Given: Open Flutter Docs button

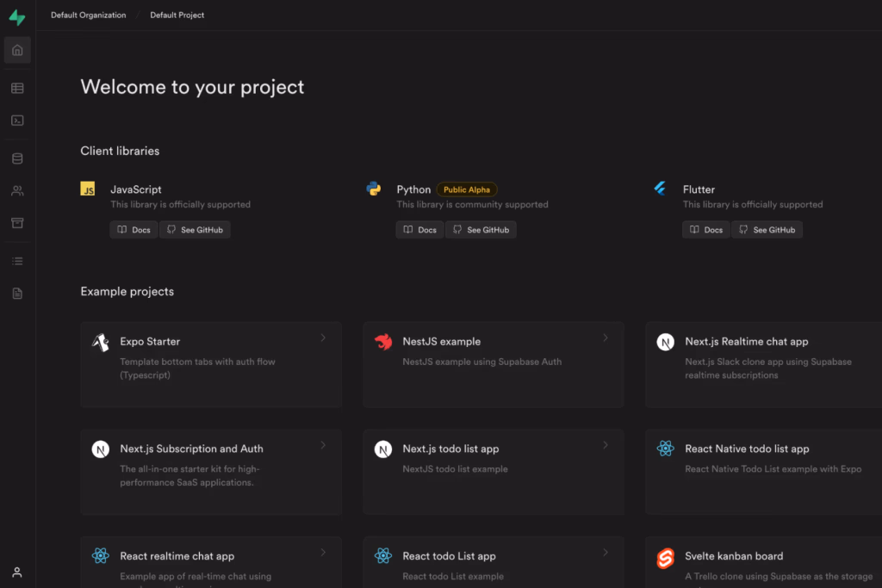Looking at the screenshot, I should 706,230.
